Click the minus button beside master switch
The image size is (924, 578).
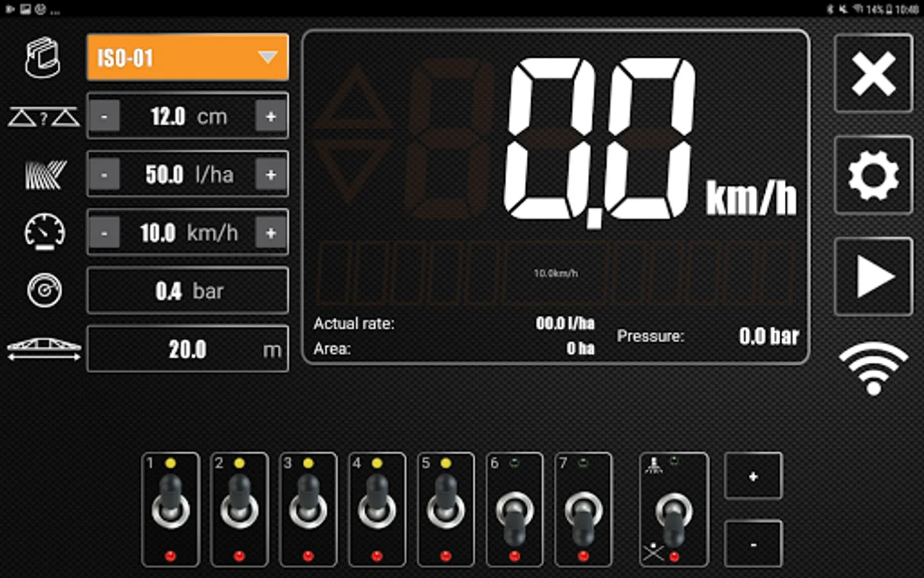coord(753,544)
